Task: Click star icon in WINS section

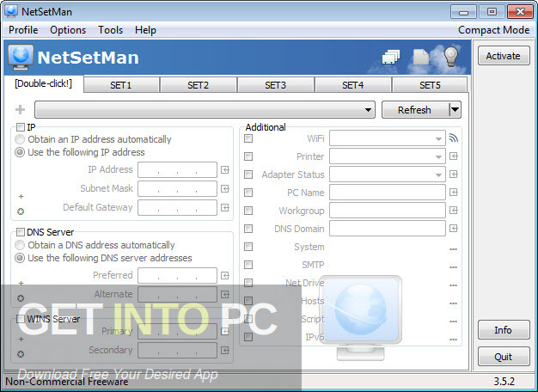Action: click(21, 354)
